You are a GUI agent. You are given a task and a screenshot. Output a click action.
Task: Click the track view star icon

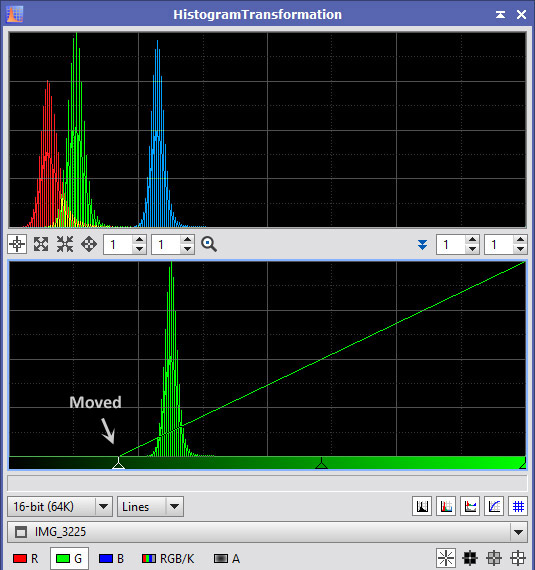446,558
